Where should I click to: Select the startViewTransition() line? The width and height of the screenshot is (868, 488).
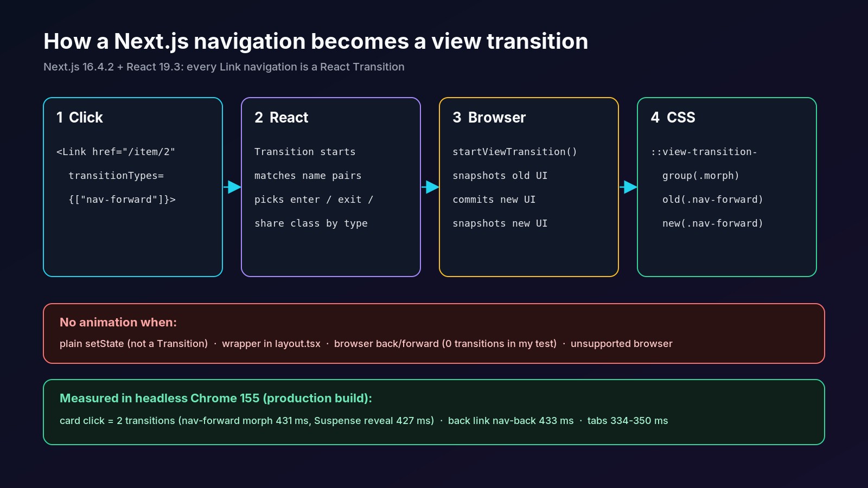(515, 152)
